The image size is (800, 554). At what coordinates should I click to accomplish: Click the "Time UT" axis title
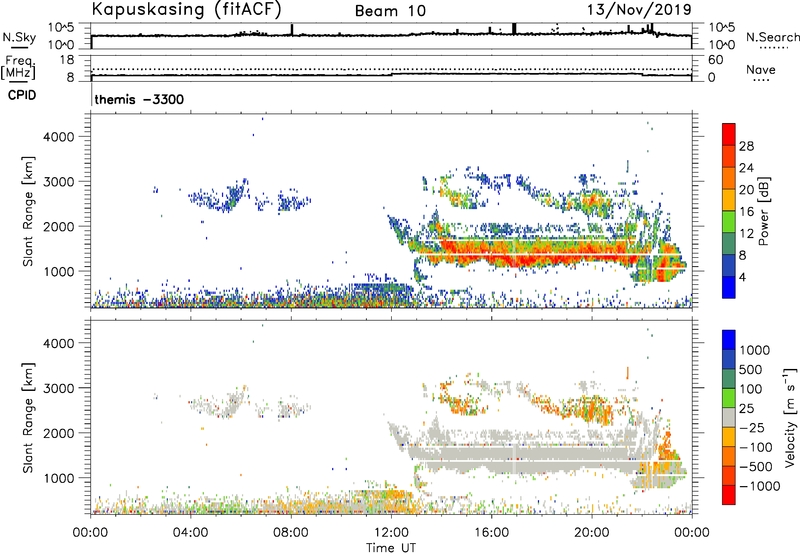[391, 548]
